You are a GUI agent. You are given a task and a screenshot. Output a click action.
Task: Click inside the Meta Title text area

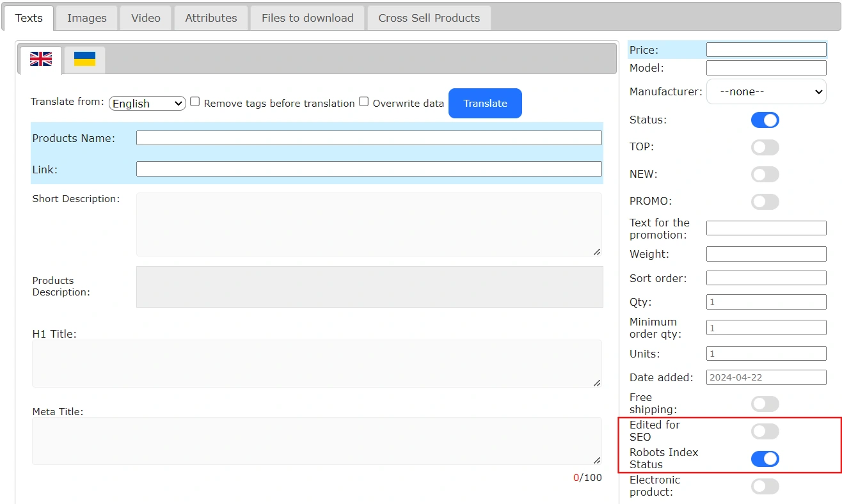coord(317,441)
